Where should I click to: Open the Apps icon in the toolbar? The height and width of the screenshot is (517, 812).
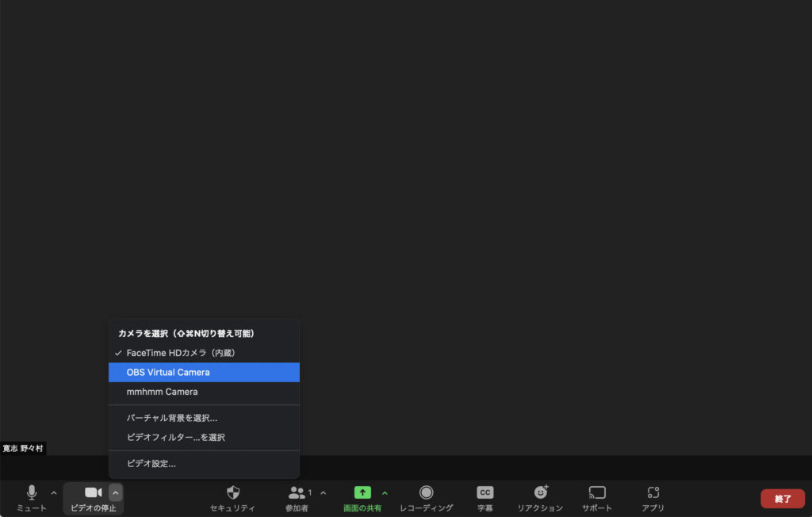click(653, 492)
